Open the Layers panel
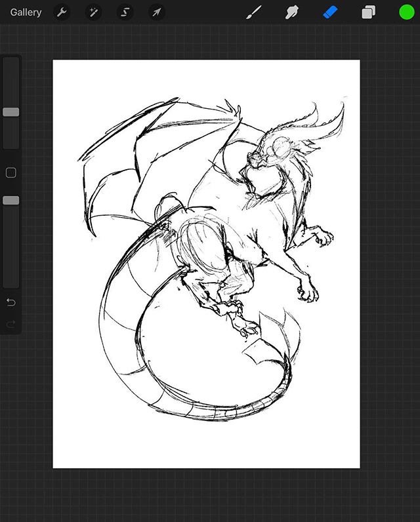 coord(368,12)
